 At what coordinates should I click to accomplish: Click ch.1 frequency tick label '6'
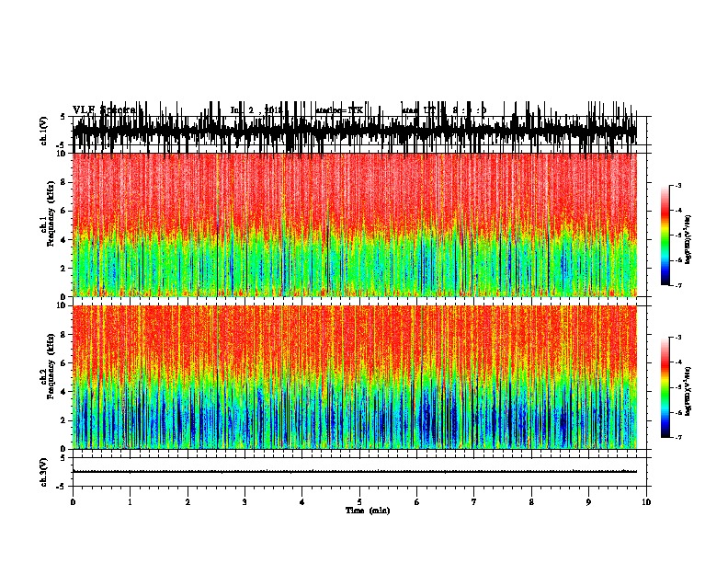pyautogui.click(x=64, y=211)
